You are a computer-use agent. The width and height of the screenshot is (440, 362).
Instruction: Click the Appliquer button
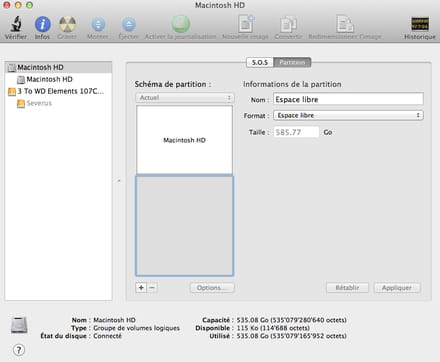[x=397, y=288]
